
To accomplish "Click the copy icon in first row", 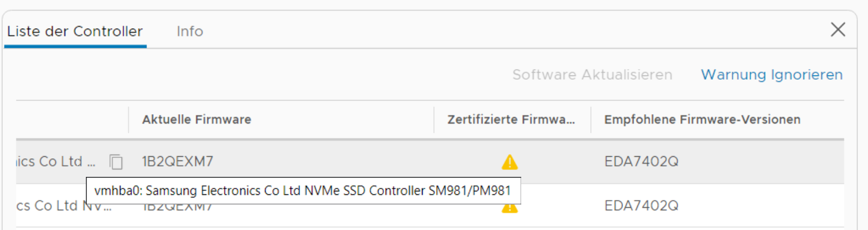I will tap(116, 161).
